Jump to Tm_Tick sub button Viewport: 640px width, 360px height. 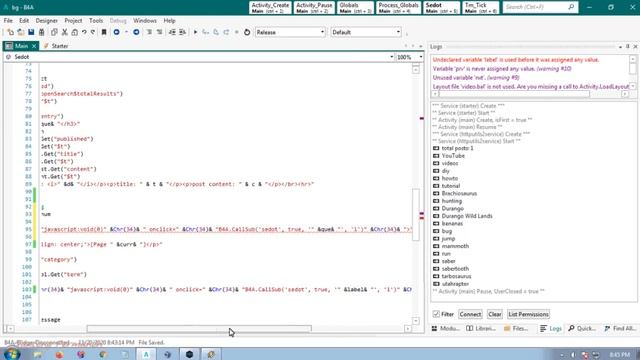tap(481, 7)
